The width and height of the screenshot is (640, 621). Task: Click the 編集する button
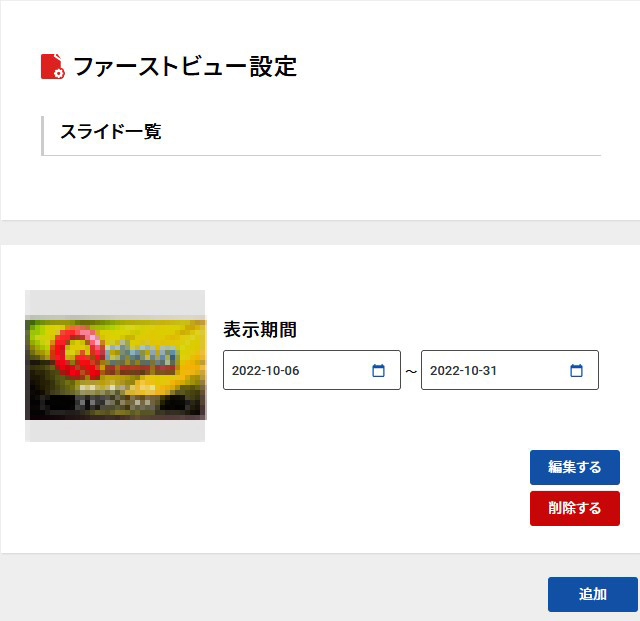(x=575, y=467)
